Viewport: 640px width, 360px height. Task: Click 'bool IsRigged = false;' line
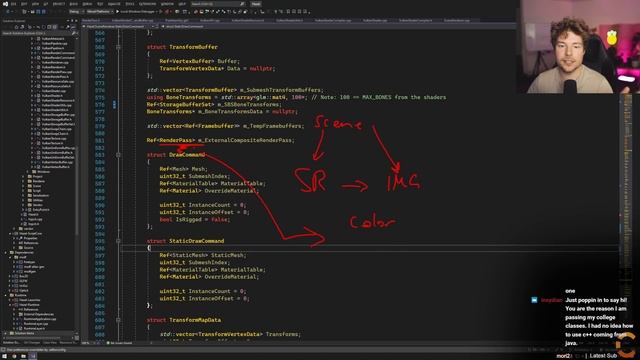195,219
